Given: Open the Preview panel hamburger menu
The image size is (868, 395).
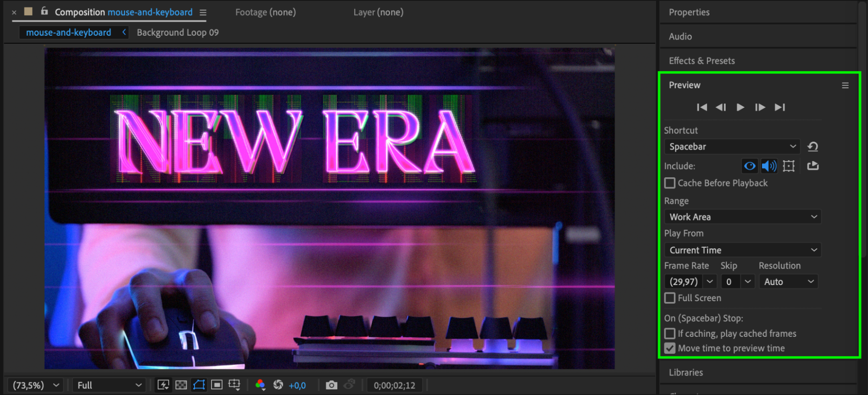Looking at the screenshot, I should pyautogui.click(x=845, y=86).
